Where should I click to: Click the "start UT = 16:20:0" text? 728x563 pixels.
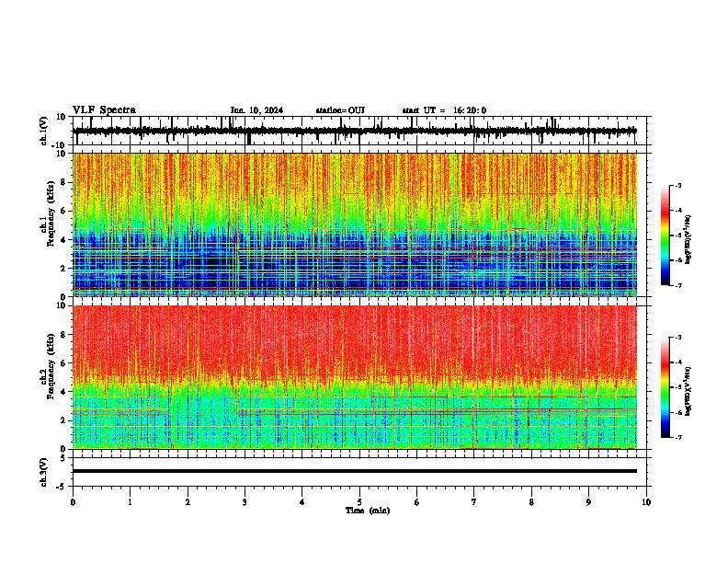pos(444,110)
